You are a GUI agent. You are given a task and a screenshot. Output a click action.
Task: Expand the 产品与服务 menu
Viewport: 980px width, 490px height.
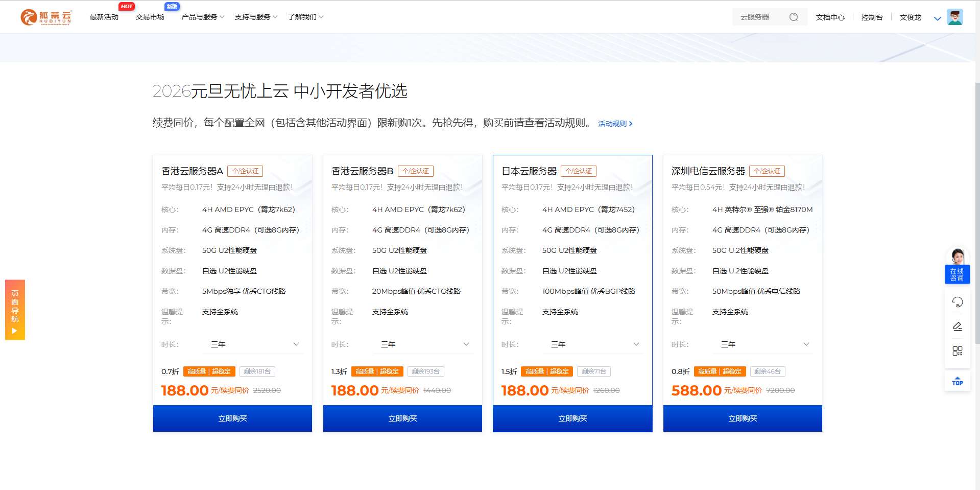tap(203, 17)
